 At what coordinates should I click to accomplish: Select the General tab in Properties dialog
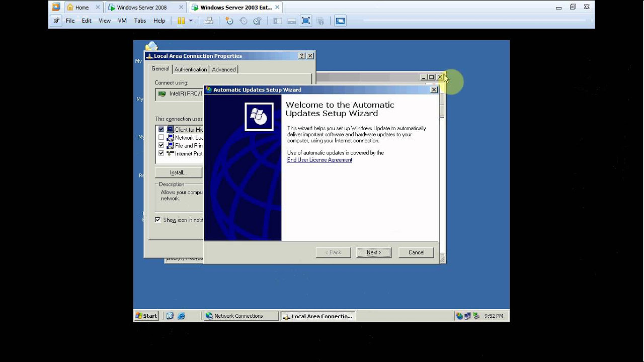coord(160,69)
